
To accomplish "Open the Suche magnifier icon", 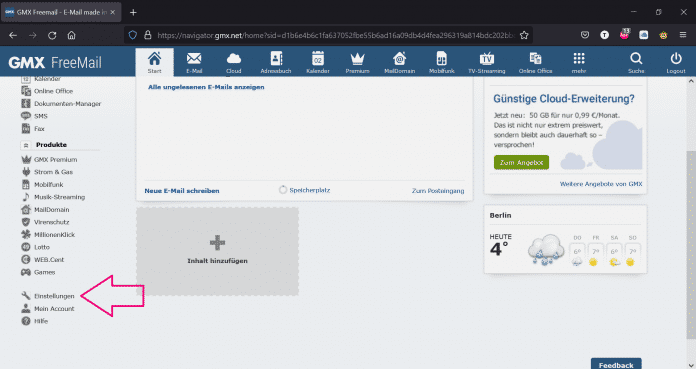I will [x=636, y=62].
